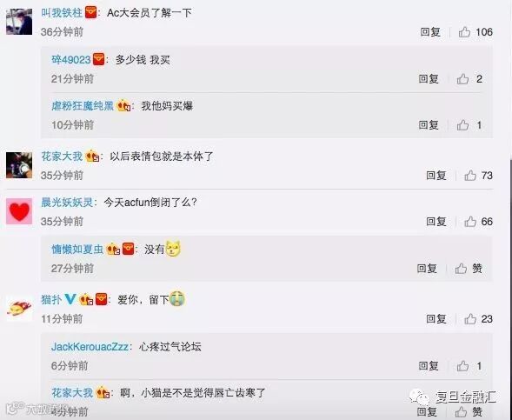Open 叫我铁柱's profile avatar
Viewport: 512px width, 420px height.
point(19,22)
